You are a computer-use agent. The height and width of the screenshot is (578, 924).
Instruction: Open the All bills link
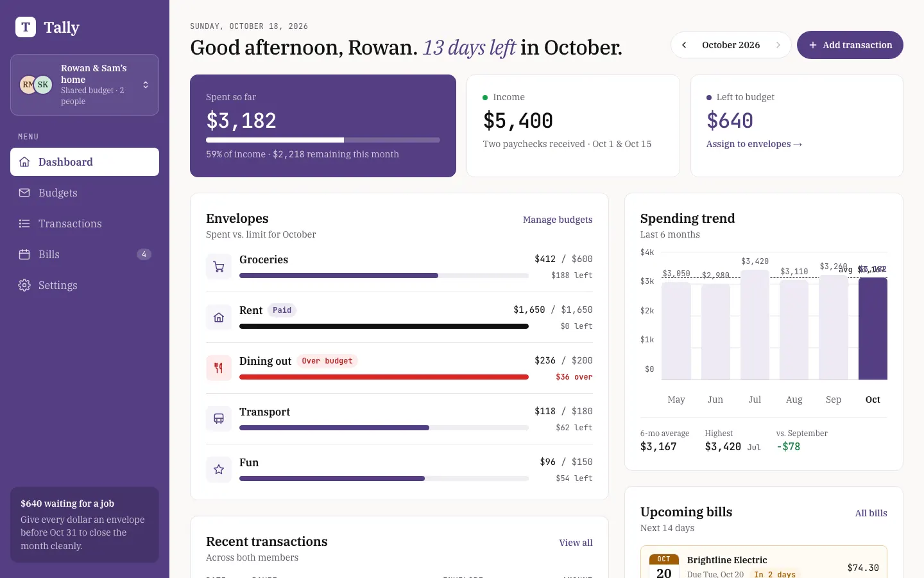(x=871, y=513)
